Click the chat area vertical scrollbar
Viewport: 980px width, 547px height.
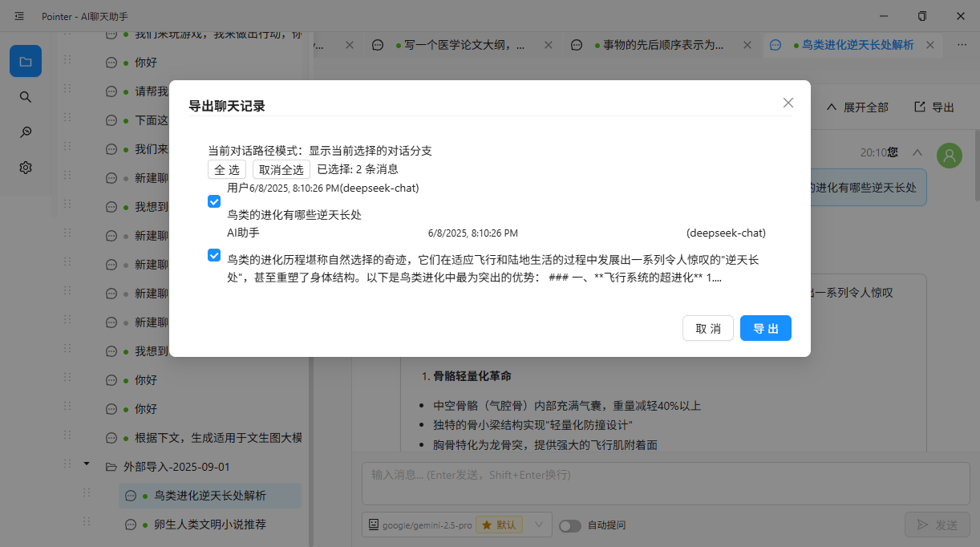click(x=976, y=164)
